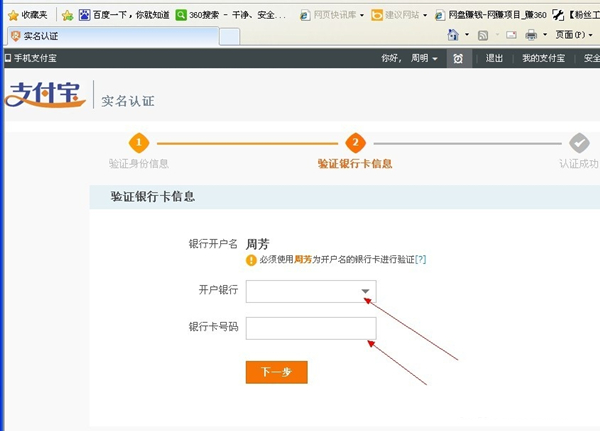Click the add-to-favorites star icon
Screen dimensions: 600x431
pos(67,15)
